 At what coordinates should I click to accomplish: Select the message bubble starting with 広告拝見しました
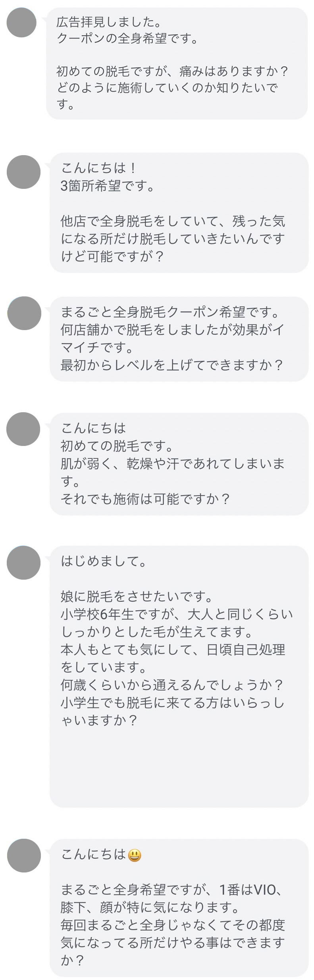pos(177,63)
